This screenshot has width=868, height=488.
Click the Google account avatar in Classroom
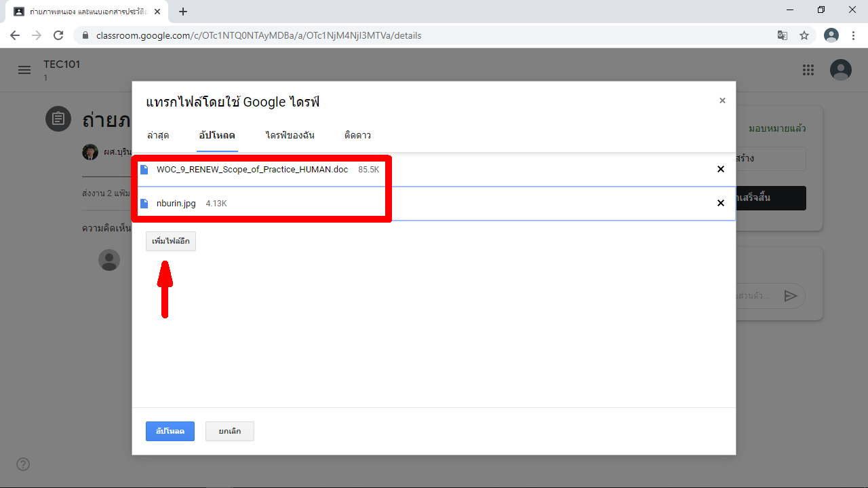(841, 70)
